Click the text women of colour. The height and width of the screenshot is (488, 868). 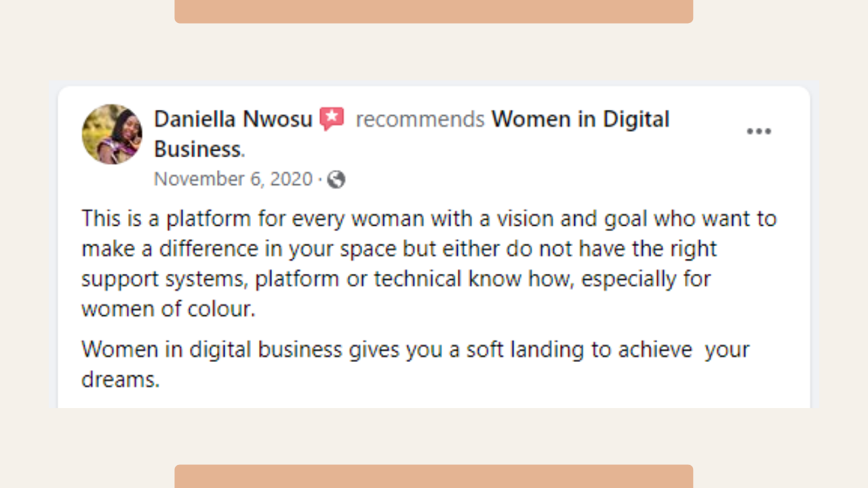168,309
